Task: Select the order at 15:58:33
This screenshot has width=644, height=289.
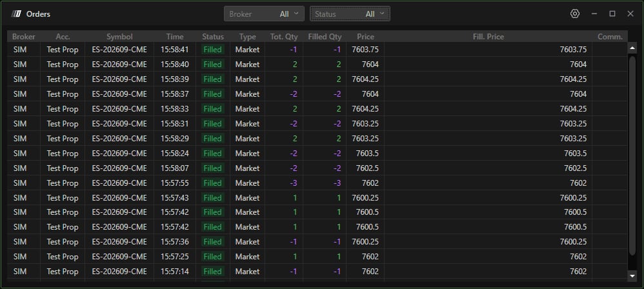Action: (317, 109)
